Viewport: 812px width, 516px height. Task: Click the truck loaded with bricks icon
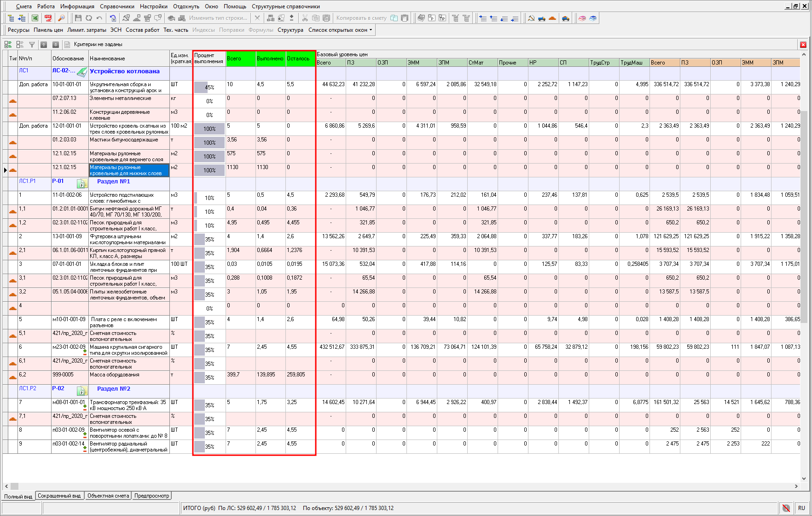click(566, 18)
